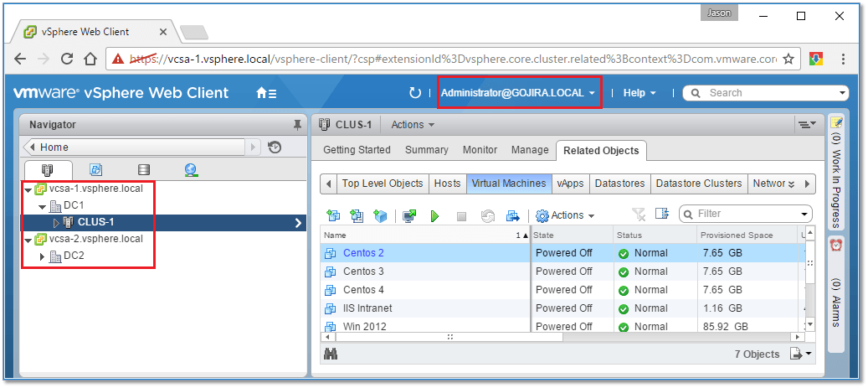Select the Centos 4 virtual machine row
This screenshot has width=868, height=388.
pos(562,290)
